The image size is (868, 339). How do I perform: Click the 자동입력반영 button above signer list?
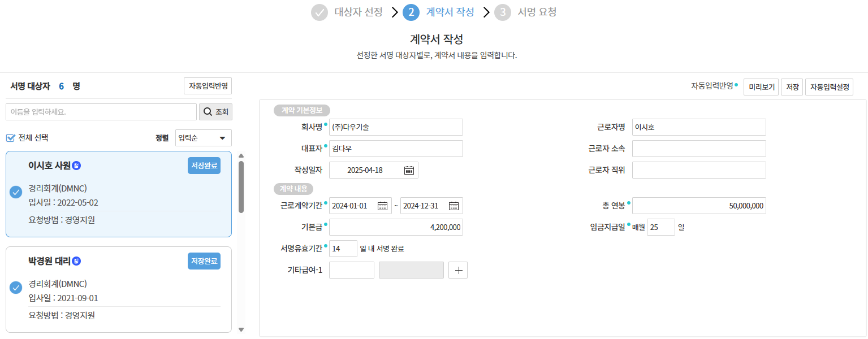click(x=208, y=86)
